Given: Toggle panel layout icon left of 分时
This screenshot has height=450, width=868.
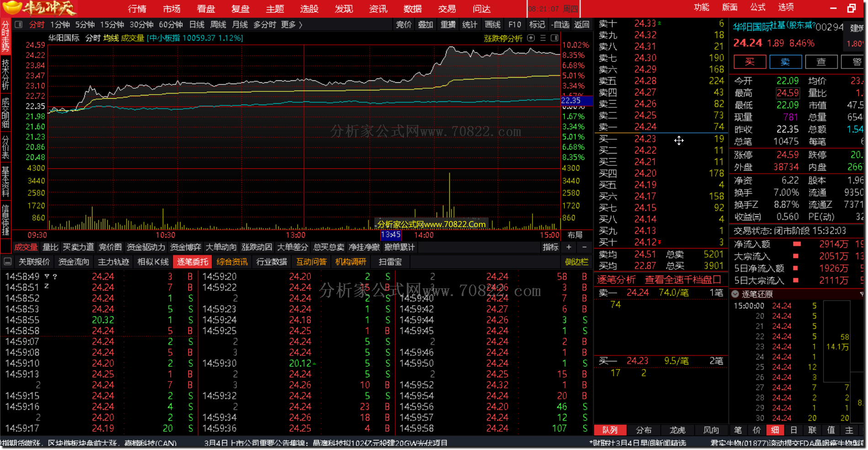Looking at the screenshot, I should tap(19, 25).
